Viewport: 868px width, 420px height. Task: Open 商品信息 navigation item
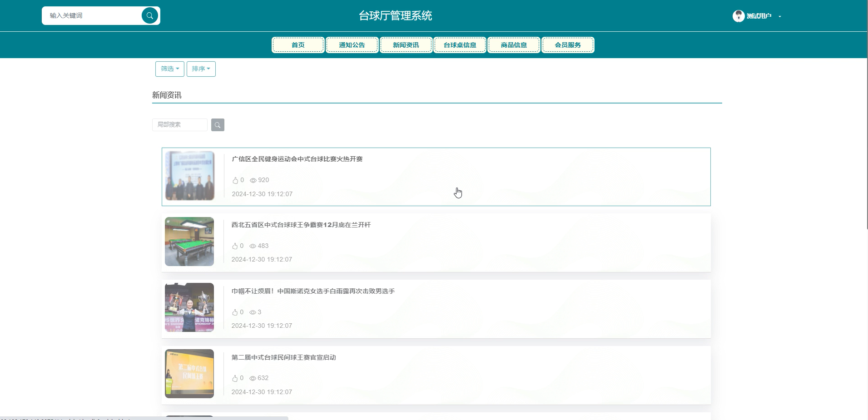coord(514,45)
